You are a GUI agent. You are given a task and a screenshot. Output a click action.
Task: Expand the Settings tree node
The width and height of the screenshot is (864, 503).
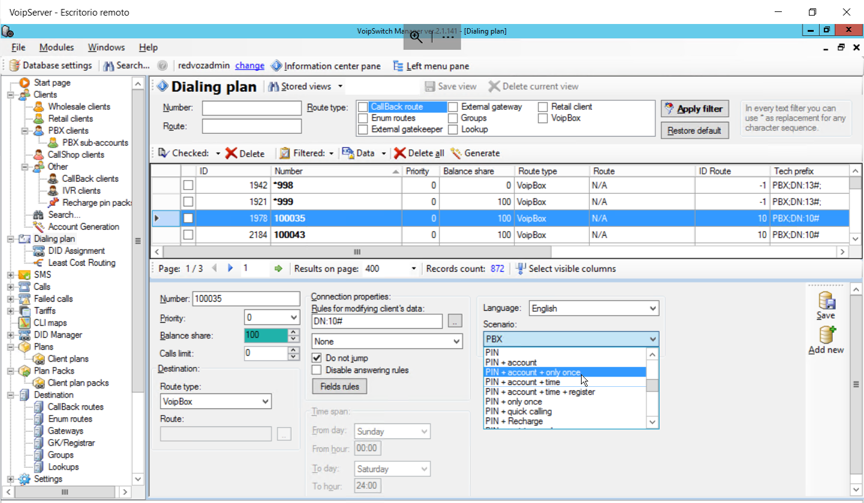tap(10, 479)
